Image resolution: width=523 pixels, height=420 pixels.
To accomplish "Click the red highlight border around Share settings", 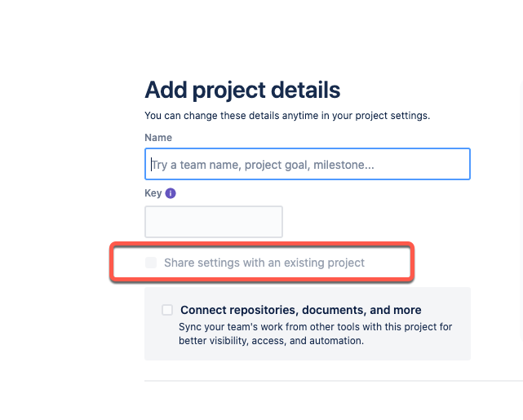I will click(x=262, y=245).
